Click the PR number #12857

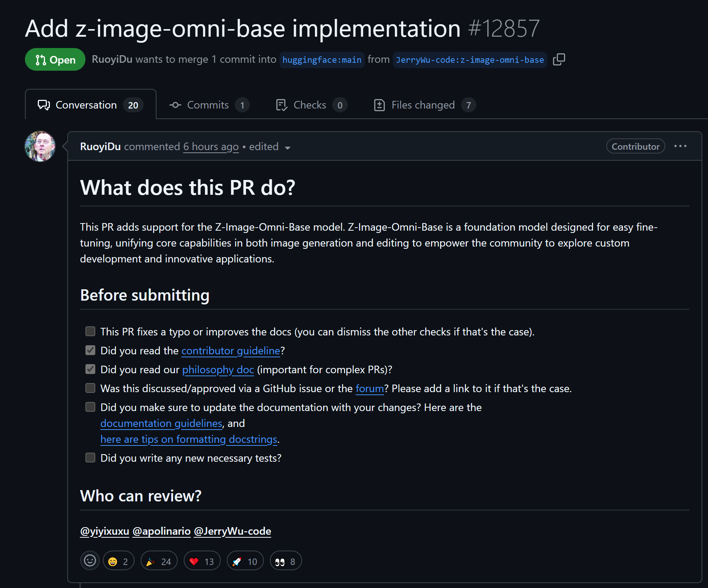(x=504, y=28)
